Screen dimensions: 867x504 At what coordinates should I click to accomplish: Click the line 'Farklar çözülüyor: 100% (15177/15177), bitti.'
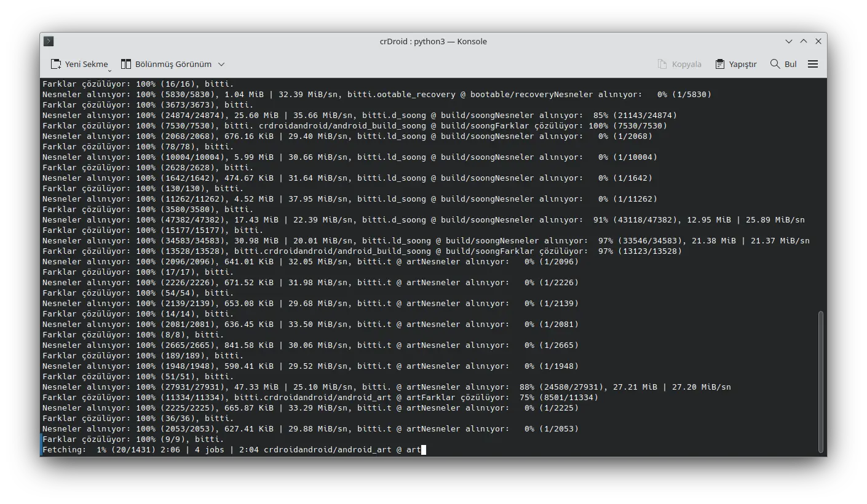(152, 230)
